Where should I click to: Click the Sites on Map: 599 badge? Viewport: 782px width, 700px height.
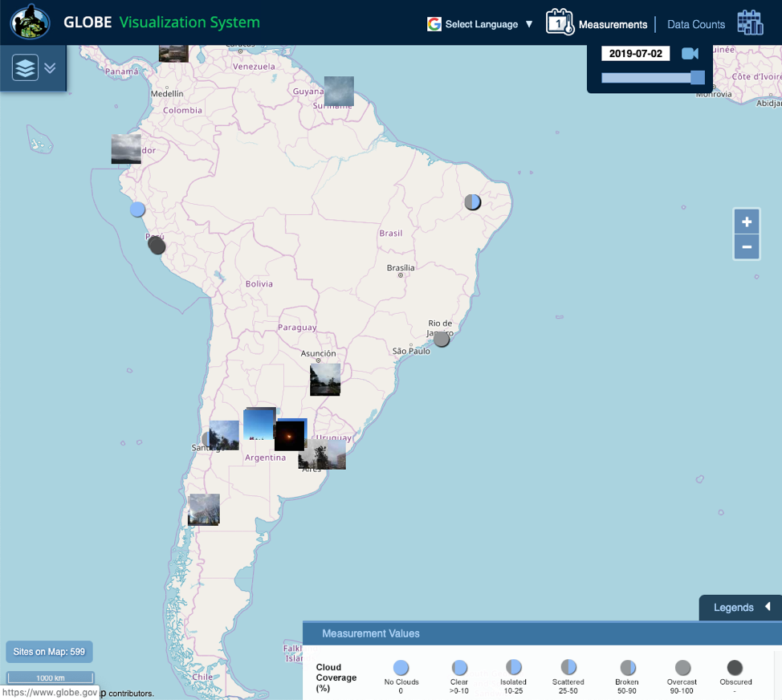point(49,652)
